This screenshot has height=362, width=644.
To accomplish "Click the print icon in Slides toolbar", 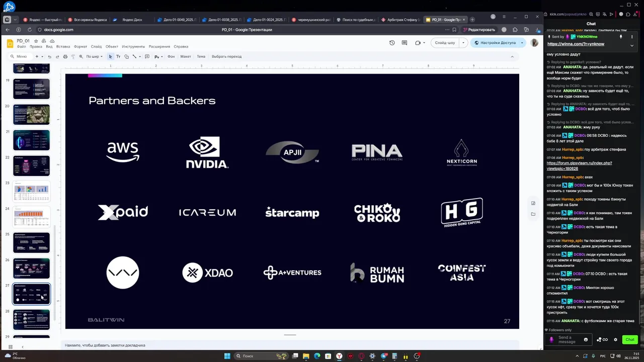I will coord(65,56).
